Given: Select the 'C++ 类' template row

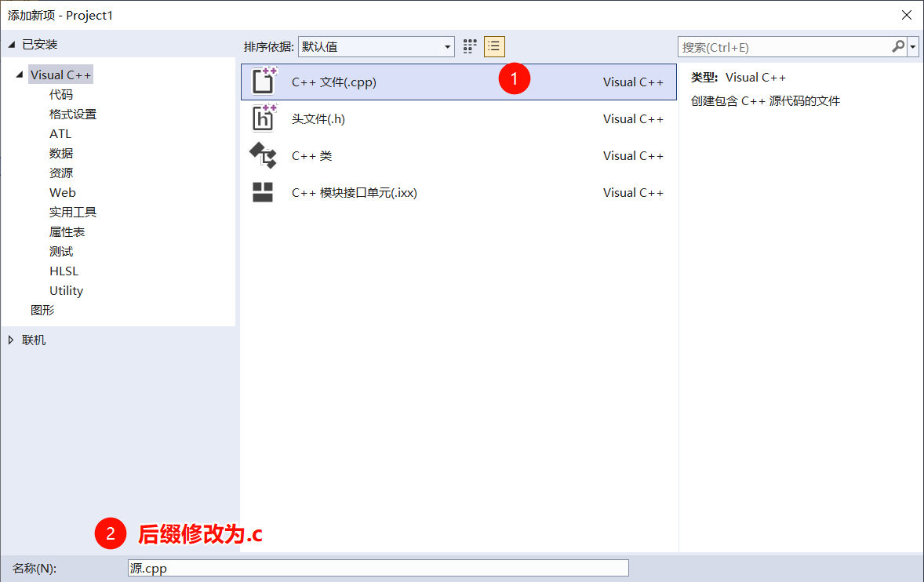Looking at the screenshot, I should coord(458,155).
